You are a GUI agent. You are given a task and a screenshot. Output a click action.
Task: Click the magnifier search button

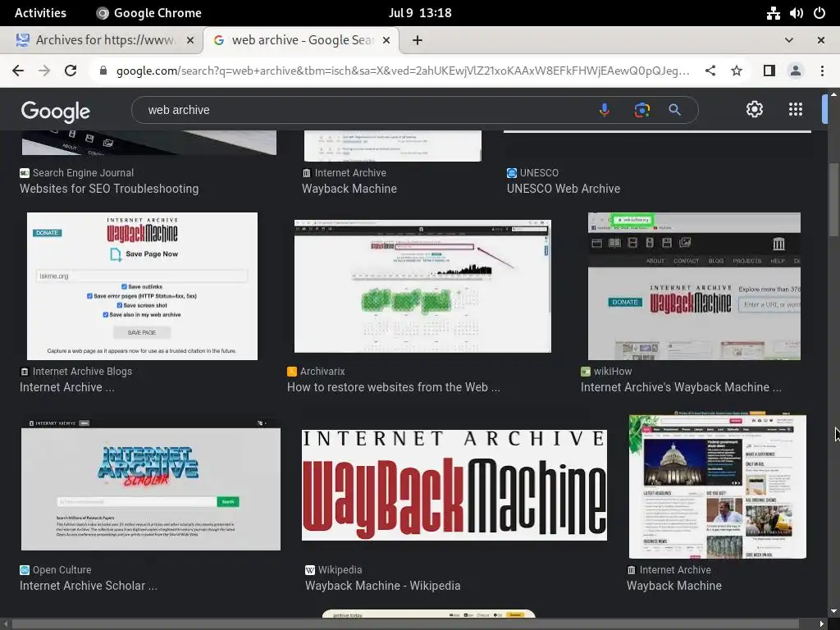pyautogui.click(x=674, y=110)
